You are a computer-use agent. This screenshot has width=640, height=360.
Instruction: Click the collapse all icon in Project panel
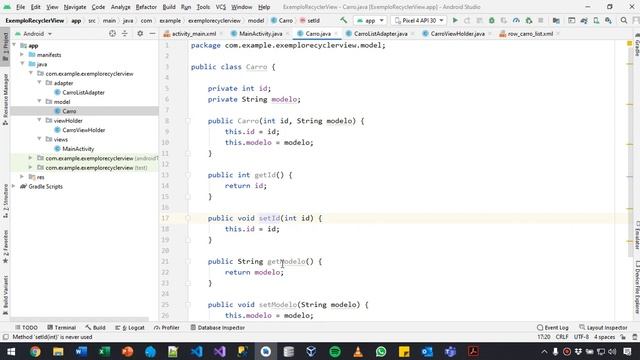pos(125,33)
